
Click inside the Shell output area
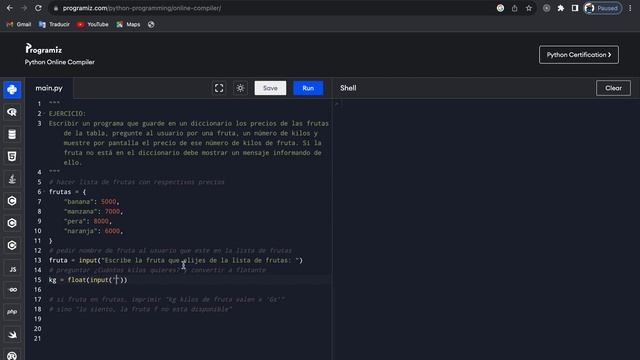[x=486, y=229]
